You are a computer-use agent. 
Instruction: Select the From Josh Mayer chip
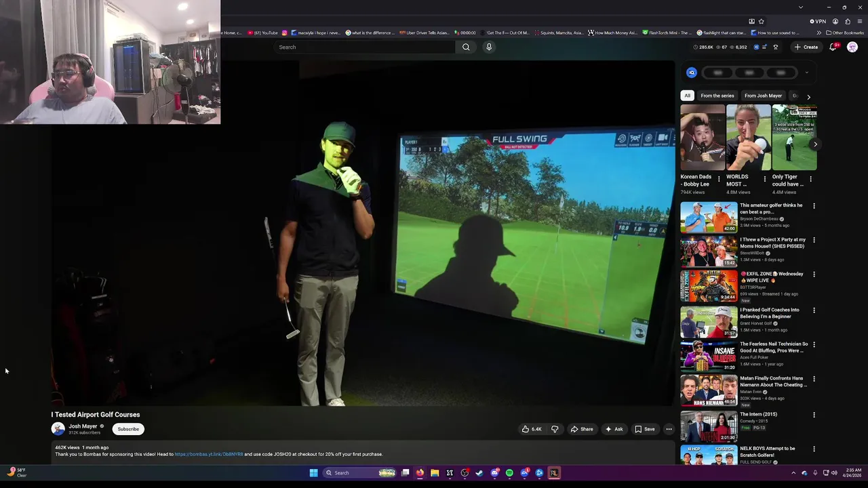pyautogui.click(x=763, y=96)
